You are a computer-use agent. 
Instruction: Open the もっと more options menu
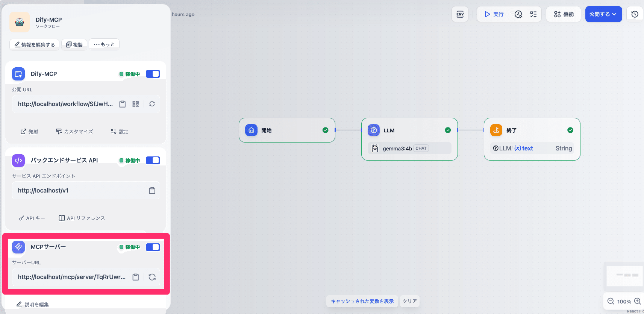(x=104, y=44)
